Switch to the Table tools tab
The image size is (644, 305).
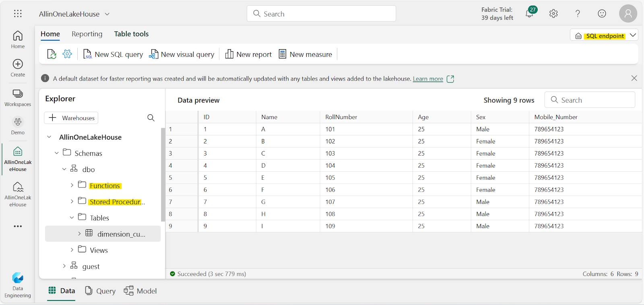(x=131, y=34)
